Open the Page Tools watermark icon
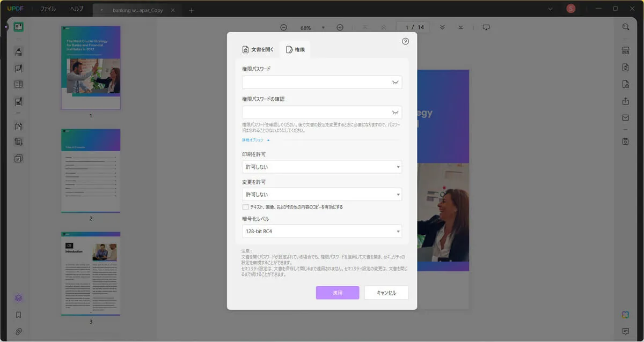Screen dimensions: 644x342 (x=18, y=159)
